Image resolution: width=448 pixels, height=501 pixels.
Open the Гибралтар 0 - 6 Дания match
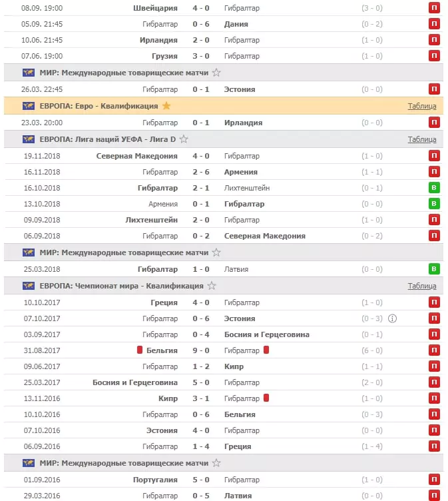click(x=224, y=24)
